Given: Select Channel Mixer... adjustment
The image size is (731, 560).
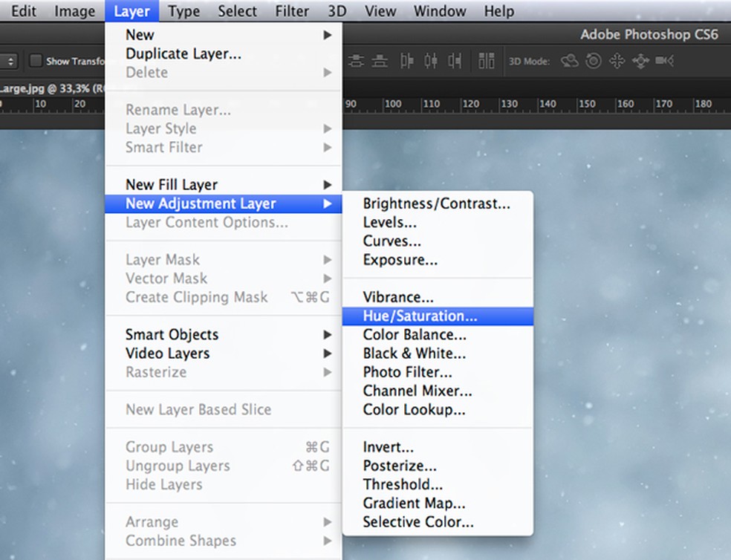Looking at the screenshot, I should pyautogui.click(x=438, y=391).
